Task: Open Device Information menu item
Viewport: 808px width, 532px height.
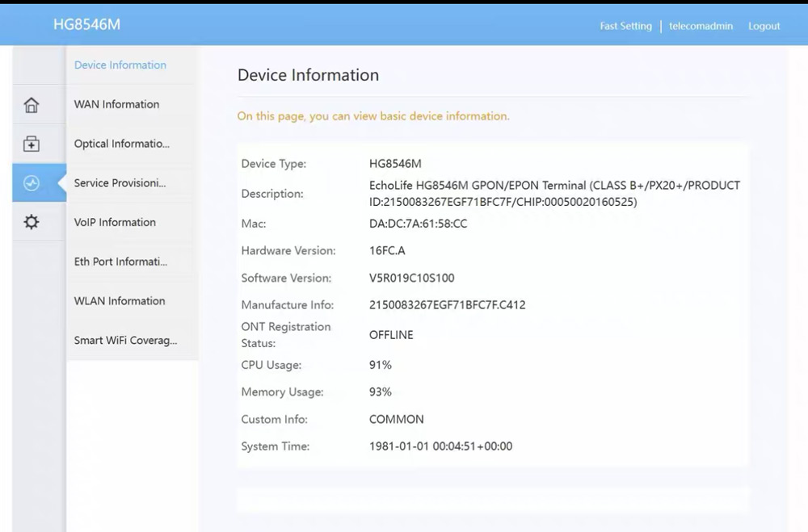Action: (120, 65)
